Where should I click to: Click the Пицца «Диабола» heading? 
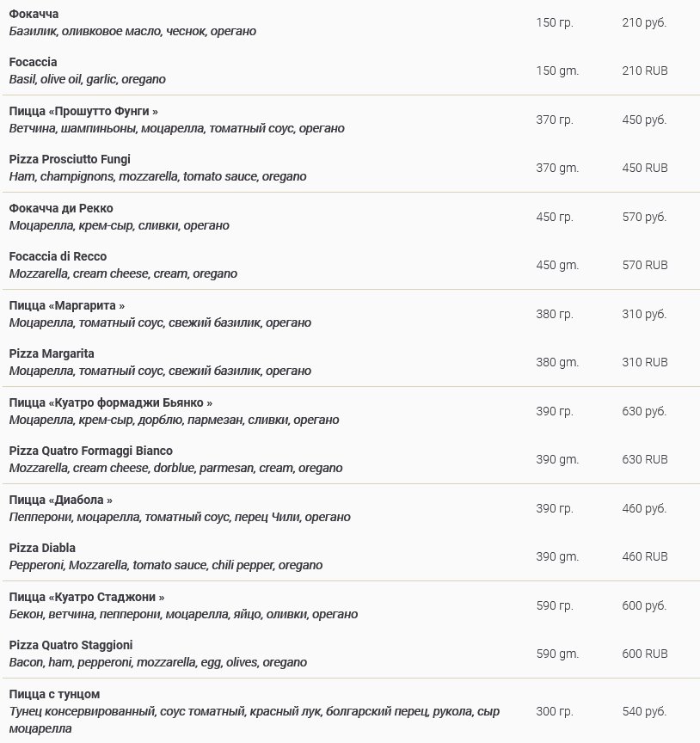pyautogui.click(x=60, y=500)
